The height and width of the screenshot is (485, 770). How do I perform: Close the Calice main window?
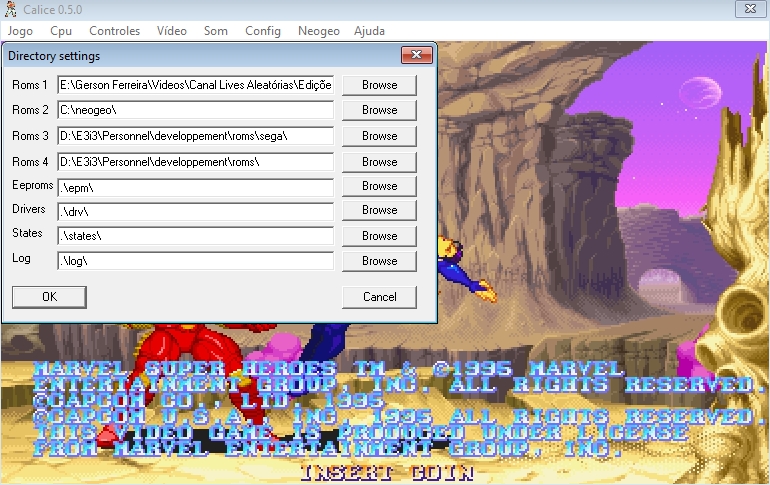(x=750, y=8)
